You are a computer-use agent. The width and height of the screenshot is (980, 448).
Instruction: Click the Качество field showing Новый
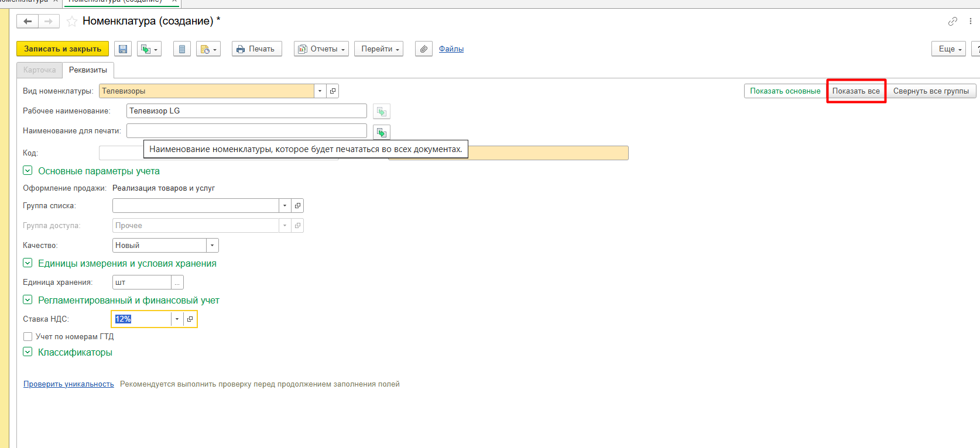point(159,246)
